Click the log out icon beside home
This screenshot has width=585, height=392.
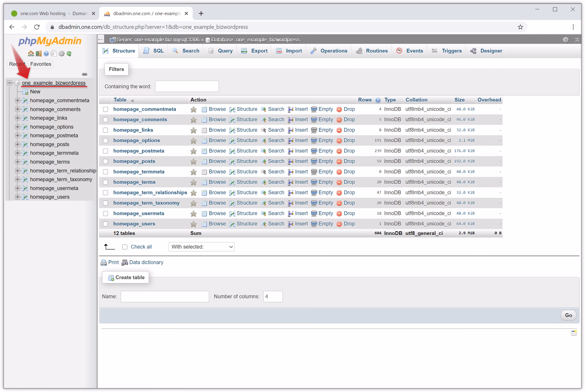[x=38, y=54]
